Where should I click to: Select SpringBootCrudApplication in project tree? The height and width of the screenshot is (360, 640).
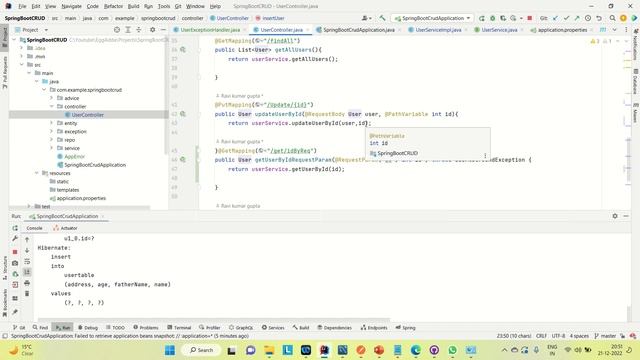(95, 164)
